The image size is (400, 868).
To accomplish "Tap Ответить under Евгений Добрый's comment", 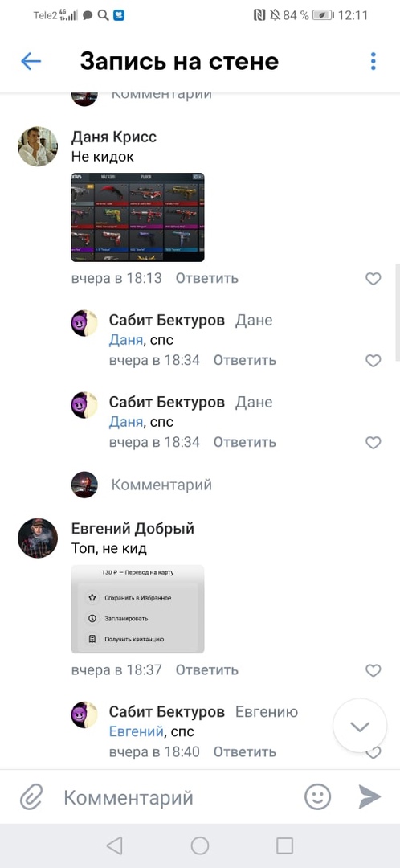I will pos(207,669).
